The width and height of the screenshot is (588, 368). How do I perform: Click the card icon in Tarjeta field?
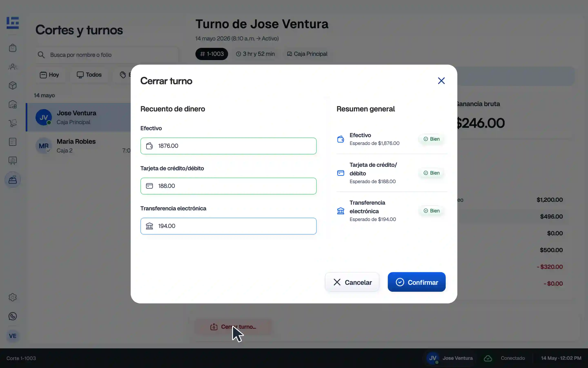point(149,186)
